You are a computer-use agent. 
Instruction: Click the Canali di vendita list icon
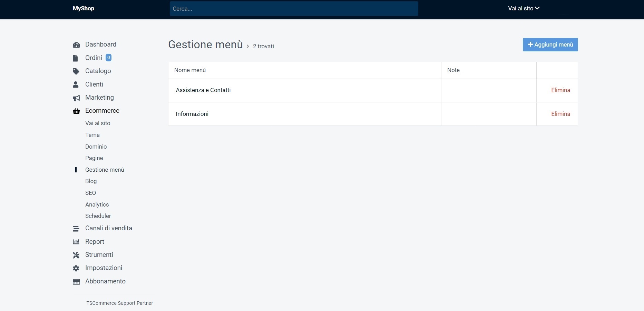[76, 229]
